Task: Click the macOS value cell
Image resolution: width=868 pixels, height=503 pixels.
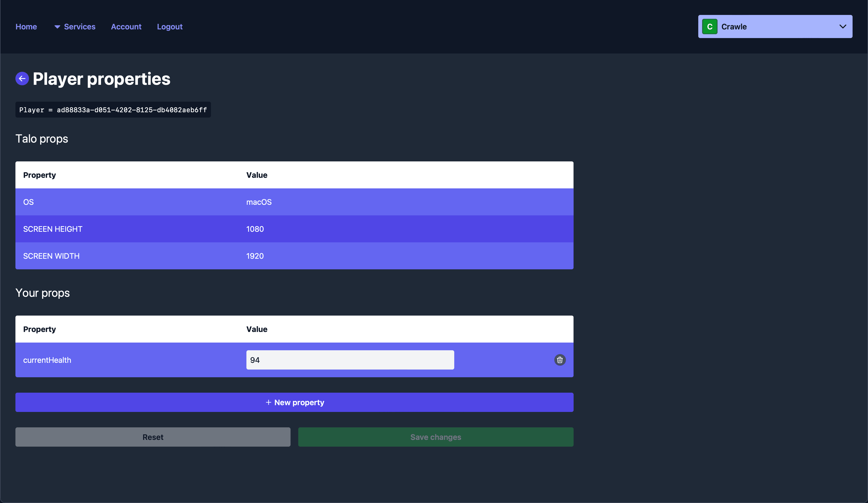Action: click(259, 202)
